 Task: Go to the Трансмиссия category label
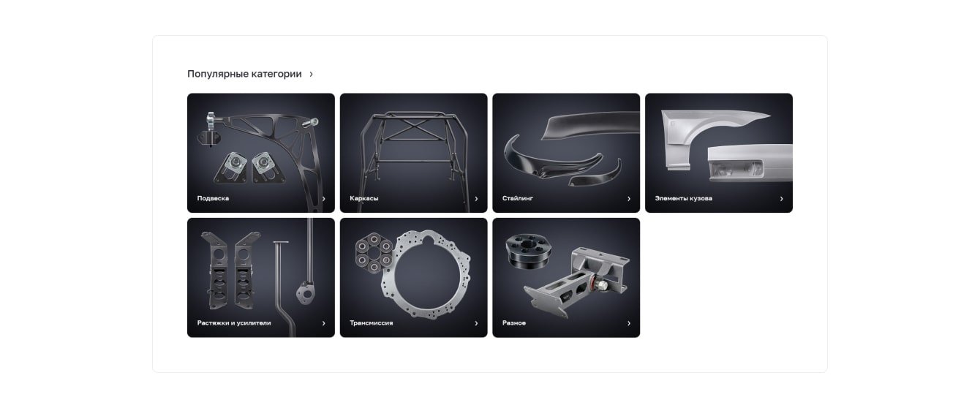pyautogui.click(x=371, y=322)
